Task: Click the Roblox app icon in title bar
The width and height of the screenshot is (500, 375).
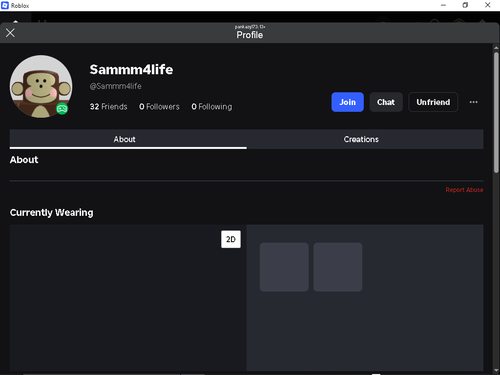Action: click(5, 5)
